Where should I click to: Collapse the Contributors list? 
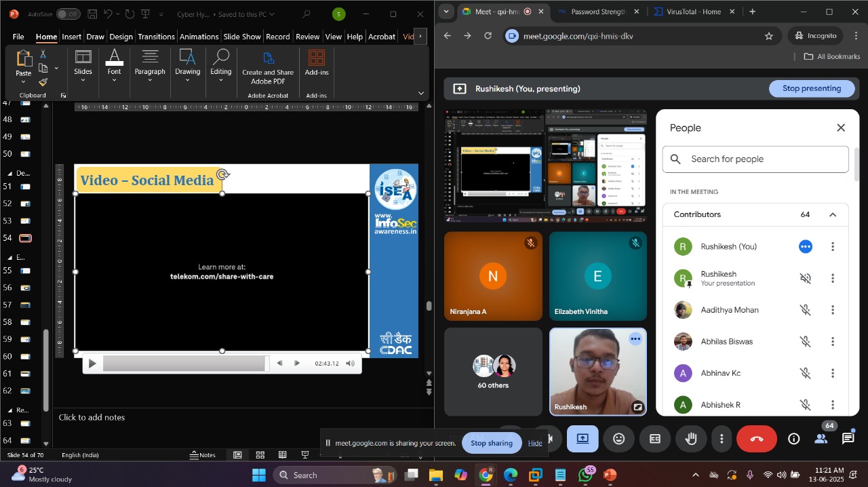[x=832, y=214]
